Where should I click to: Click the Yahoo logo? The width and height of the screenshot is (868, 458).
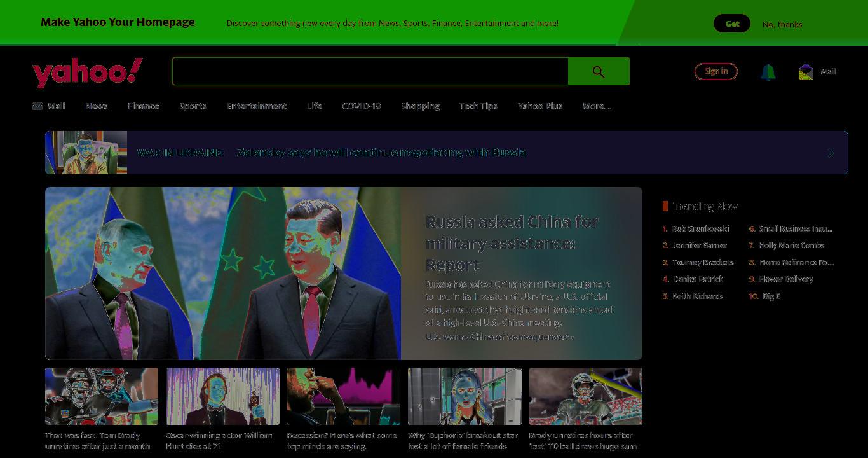point(88,72)
